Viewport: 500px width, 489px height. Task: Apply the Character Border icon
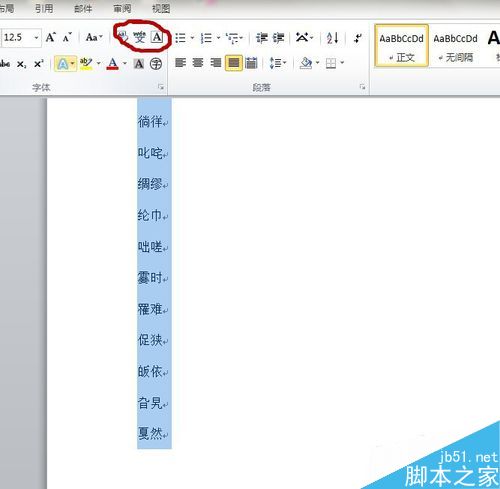[157, 37]
